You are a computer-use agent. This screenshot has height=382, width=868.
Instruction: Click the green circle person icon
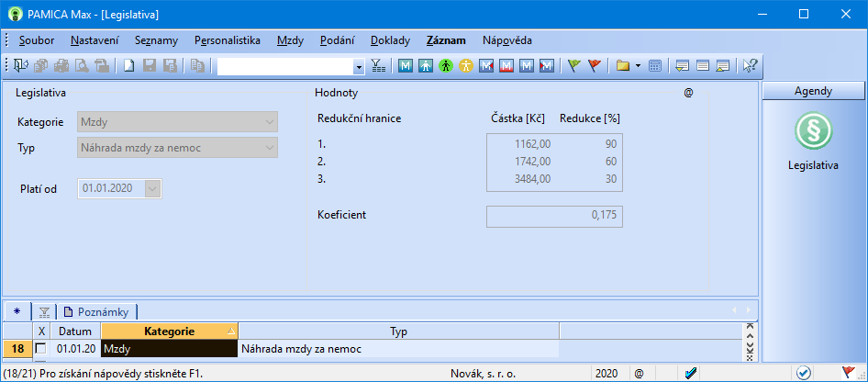446,66
